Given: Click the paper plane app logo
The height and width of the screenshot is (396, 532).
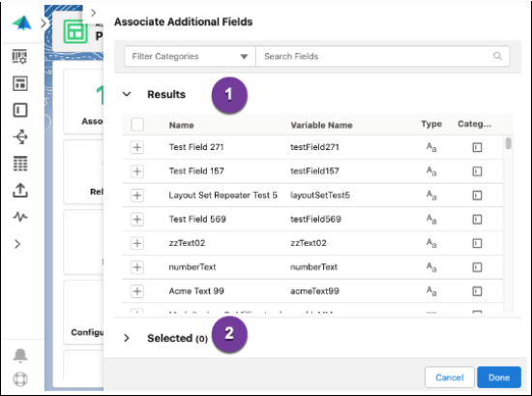Looking at the screenshot, I should coord(21,23).
